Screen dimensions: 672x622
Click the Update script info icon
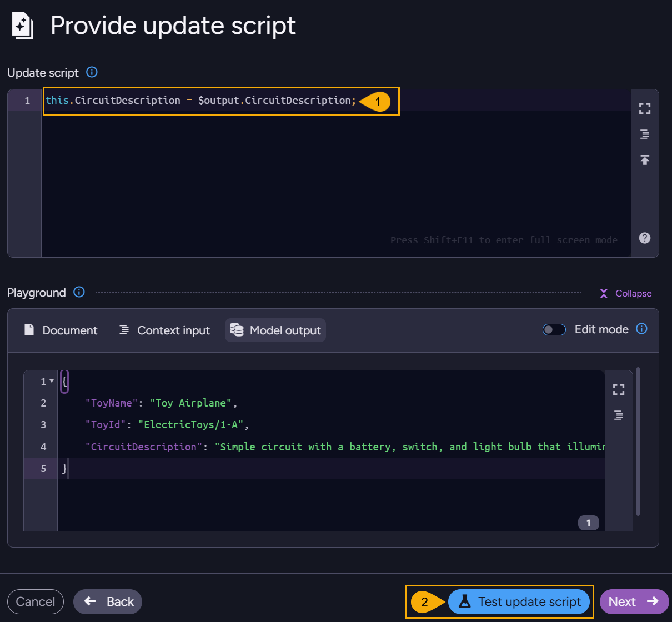[x=92, y=72]
